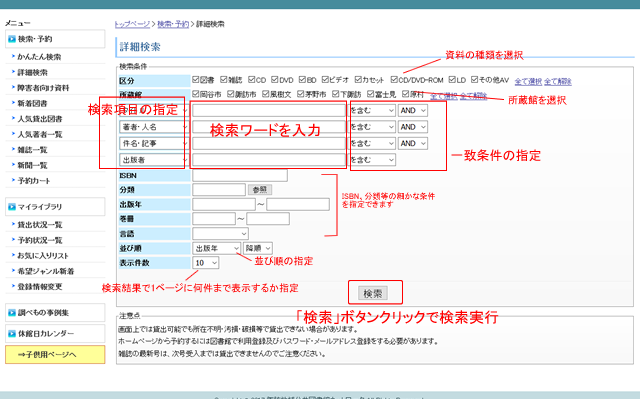Open the を含む dropdown in 出版者 row

point(373,160)
